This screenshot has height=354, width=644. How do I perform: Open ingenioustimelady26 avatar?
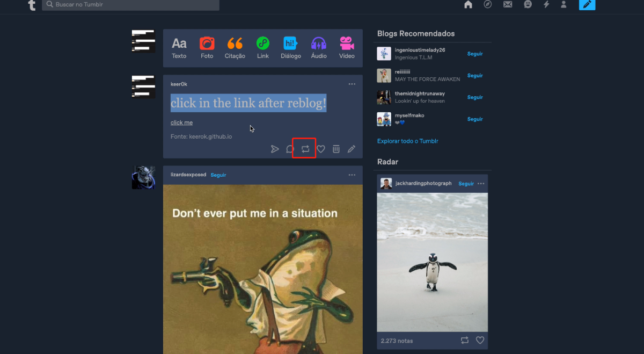384,54
